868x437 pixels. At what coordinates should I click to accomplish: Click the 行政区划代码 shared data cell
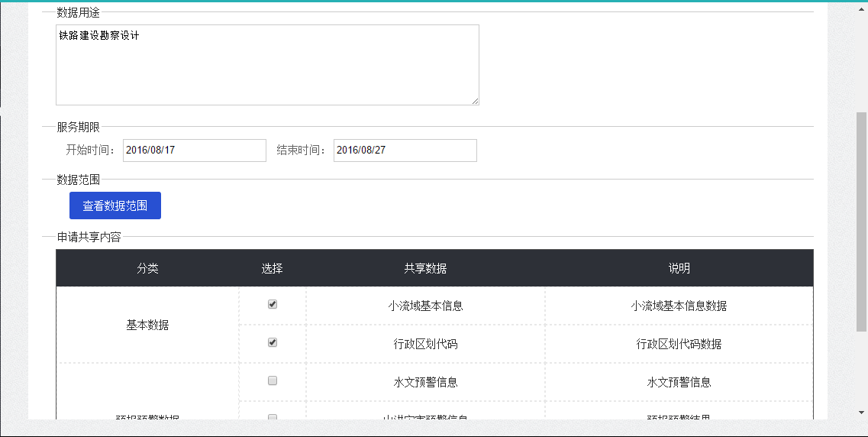425,344
